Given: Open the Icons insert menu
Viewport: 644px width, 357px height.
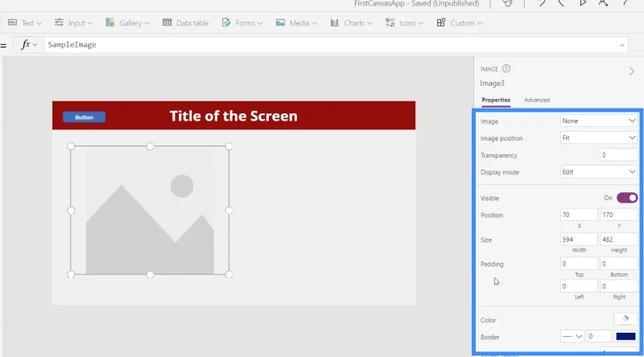Looking at the screenshot, I should pyautogui.click(x=404, y=23).
